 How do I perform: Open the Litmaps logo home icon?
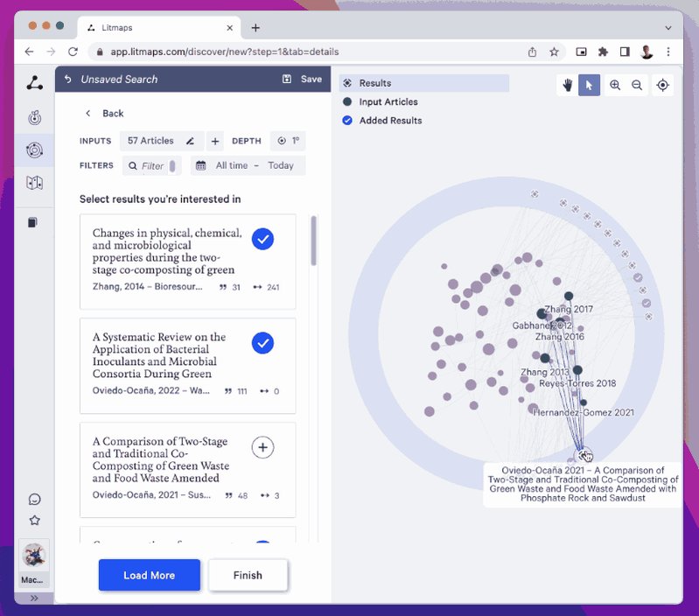(x=34, y=83)
